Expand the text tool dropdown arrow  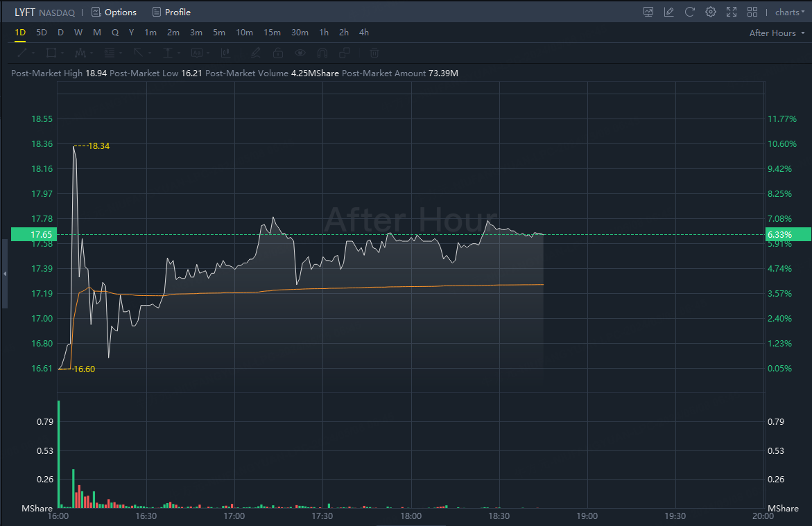tap(207, 53)
